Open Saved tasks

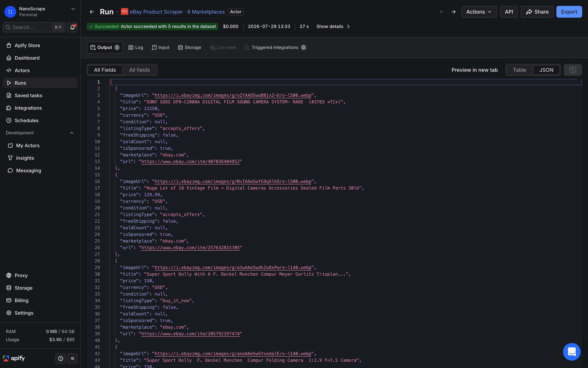40,95
